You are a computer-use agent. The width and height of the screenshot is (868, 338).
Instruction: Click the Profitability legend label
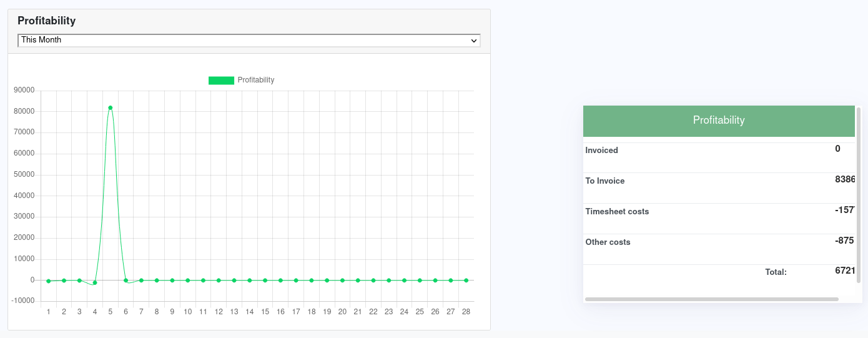(x=256, y=80)
